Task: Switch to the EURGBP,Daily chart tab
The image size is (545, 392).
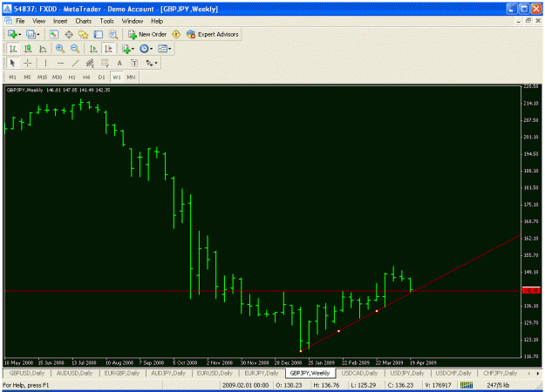Action: [x=122, y=373]
